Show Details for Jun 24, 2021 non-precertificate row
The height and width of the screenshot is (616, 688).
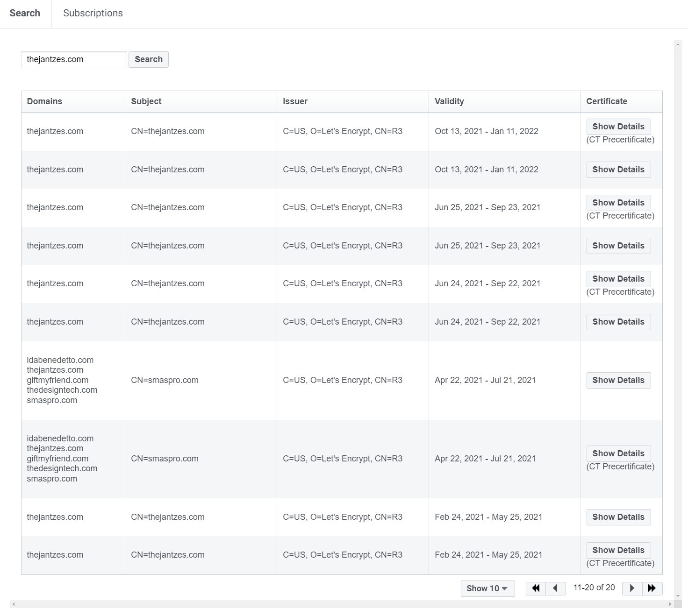[x=618, y=322]
